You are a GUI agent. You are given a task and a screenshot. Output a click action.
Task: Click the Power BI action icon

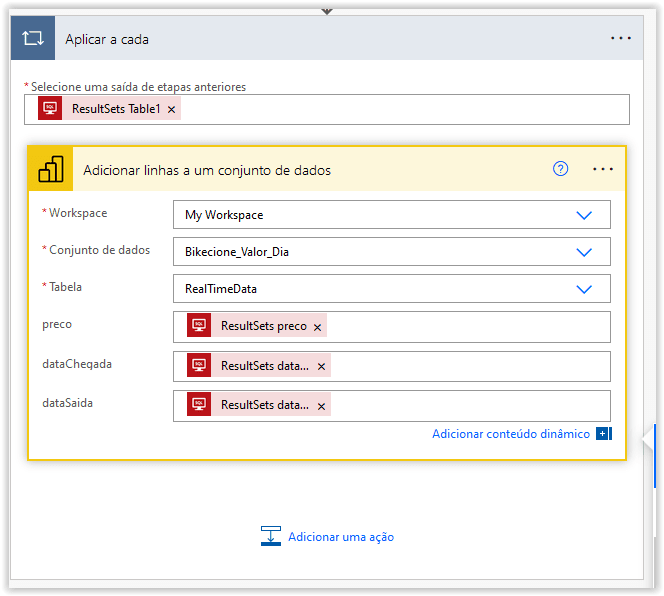(51, 169)
